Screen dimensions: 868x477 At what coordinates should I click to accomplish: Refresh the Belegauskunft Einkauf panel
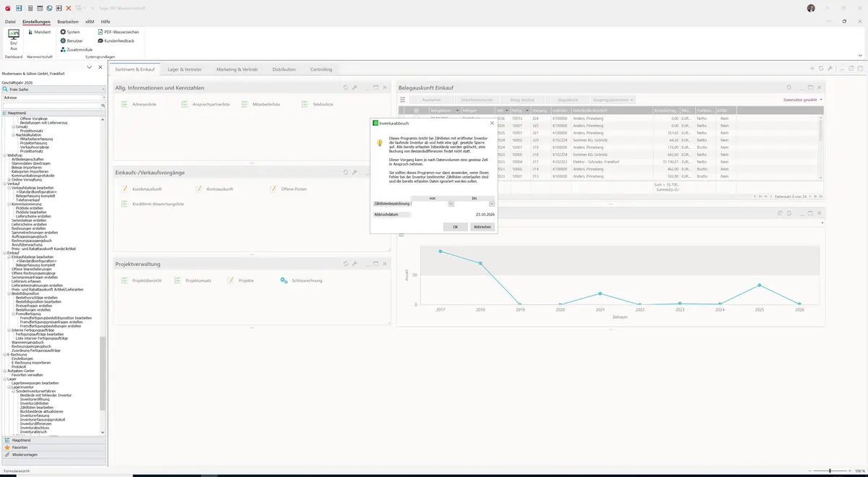click(x=789, y=87)
